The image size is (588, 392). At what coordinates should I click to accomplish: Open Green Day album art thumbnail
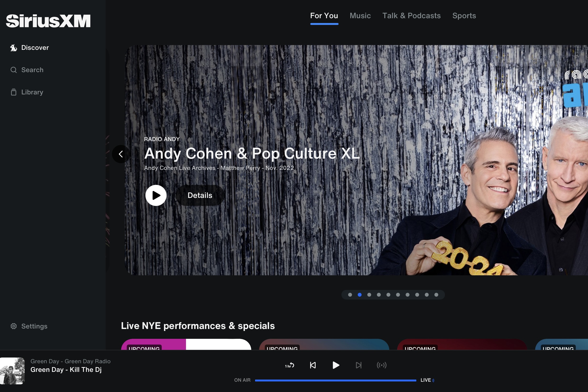(x=12, y=371)
